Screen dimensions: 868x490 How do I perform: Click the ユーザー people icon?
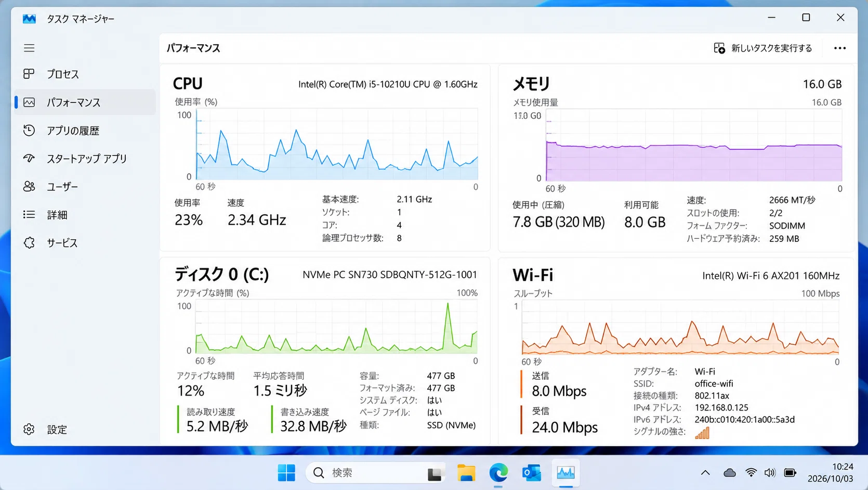29,186
